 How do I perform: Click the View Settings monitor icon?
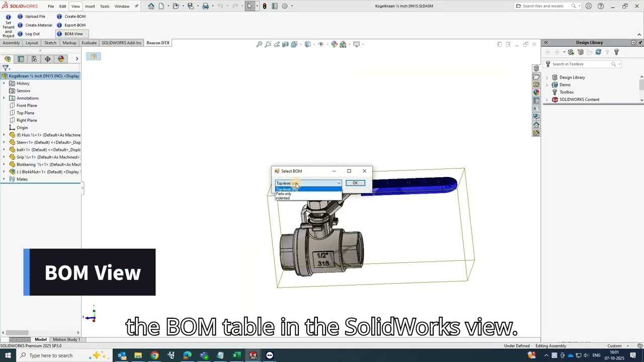tap(356, 44)
